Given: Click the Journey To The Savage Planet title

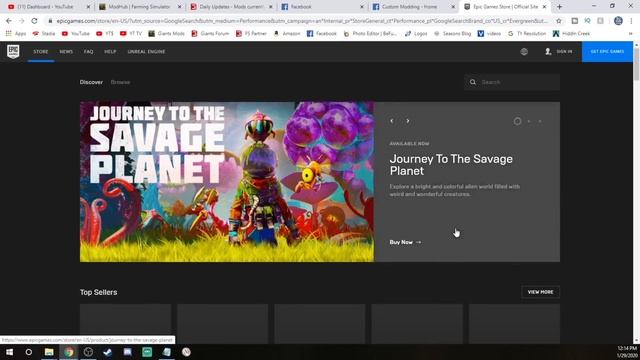Looking at the screenshot, I should (451, 165).
